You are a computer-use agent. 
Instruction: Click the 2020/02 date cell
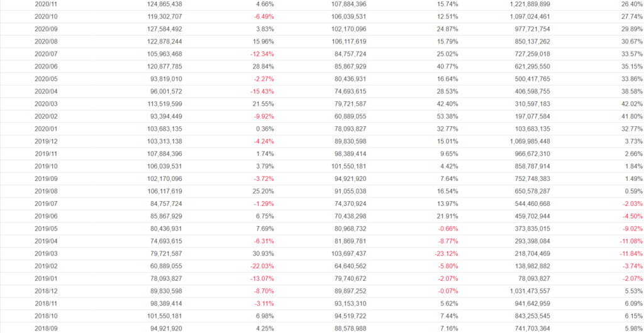pos(47,116)
